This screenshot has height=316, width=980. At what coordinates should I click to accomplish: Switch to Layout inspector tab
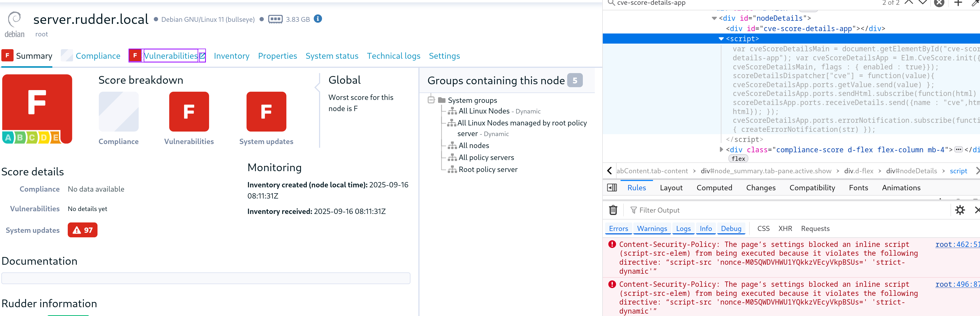[x=671, y=188]
